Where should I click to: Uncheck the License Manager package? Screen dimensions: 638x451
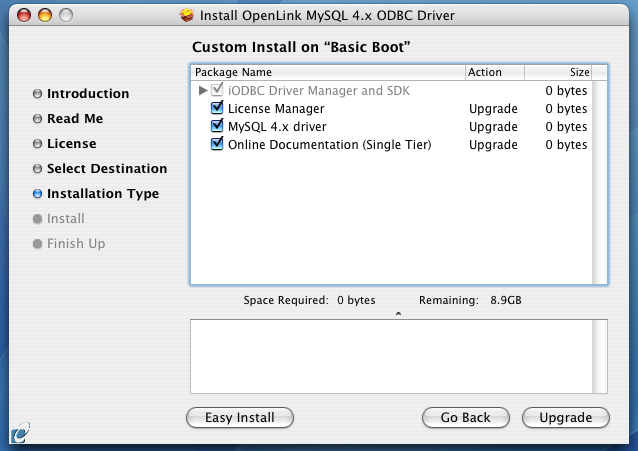[217, 108]
